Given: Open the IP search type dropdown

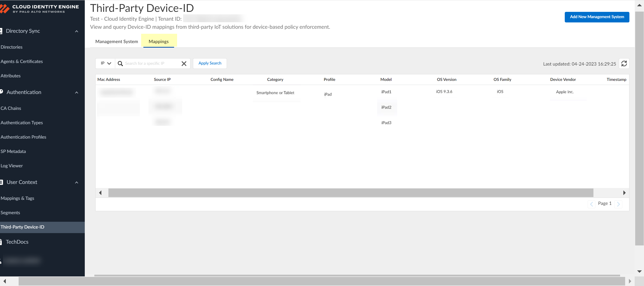Looking at the screenshot, I should tap(105, 63).
